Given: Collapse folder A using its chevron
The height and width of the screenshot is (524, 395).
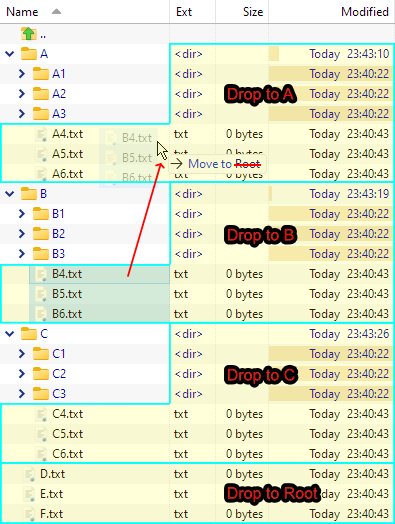Looking at the screenshot, I should pos(10,54).
